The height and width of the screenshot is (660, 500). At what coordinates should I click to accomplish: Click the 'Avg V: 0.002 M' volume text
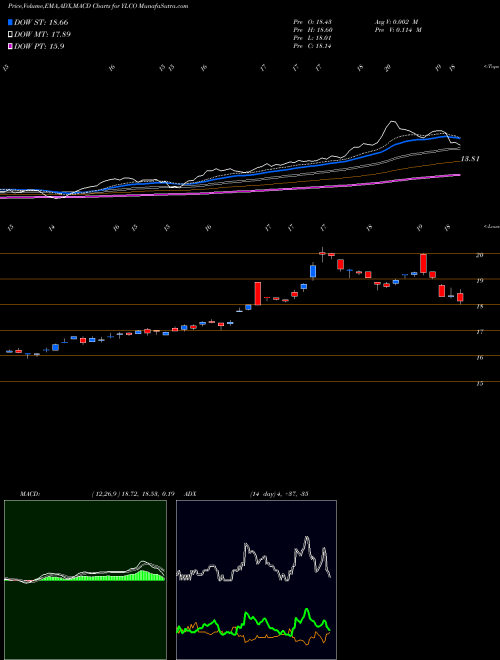point(398,22)
